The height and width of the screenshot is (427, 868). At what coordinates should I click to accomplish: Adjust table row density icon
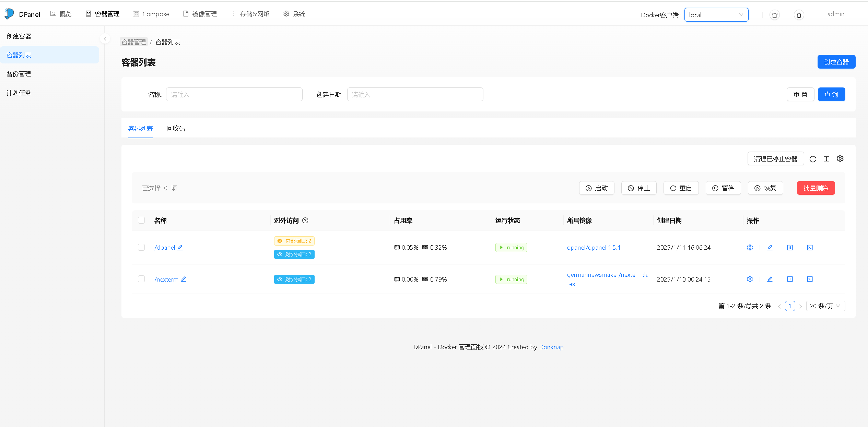coord(826,159)
